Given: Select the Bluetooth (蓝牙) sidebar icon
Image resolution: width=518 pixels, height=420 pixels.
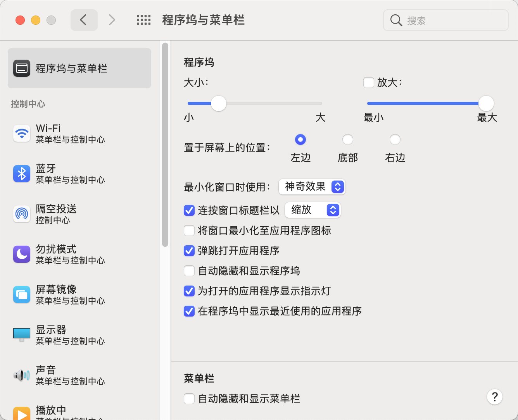Looking at the screenshot, I should point(22,174).
